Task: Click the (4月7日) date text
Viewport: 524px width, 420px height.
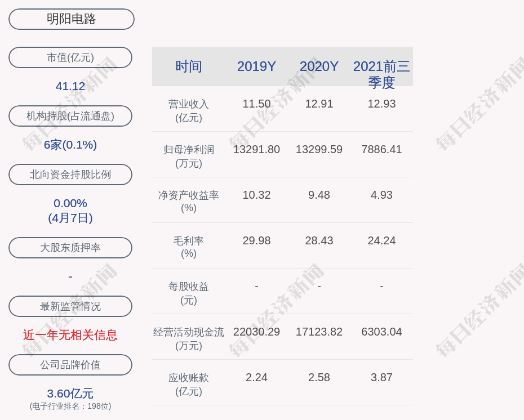Action: click(x=70, y=218)
